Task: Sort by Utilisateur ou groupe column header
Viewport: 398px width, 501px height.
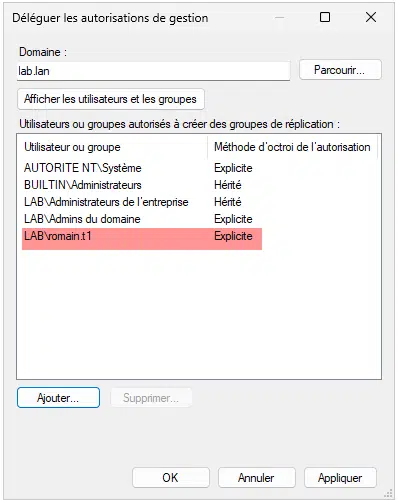Action: coord(112,147)
